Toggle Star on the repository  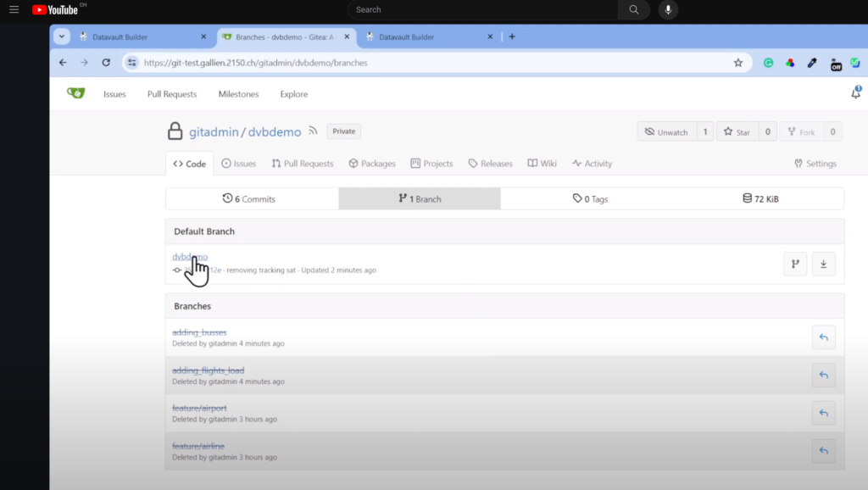click(736, 132)
